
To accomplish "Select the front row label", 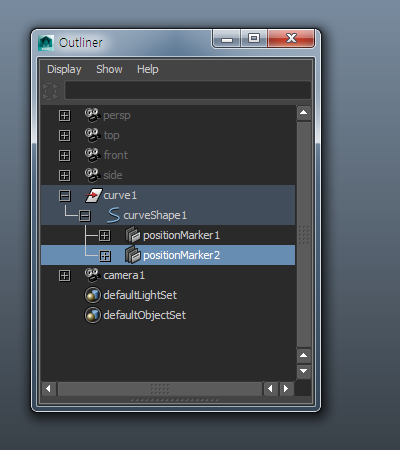I will point(116,155).
